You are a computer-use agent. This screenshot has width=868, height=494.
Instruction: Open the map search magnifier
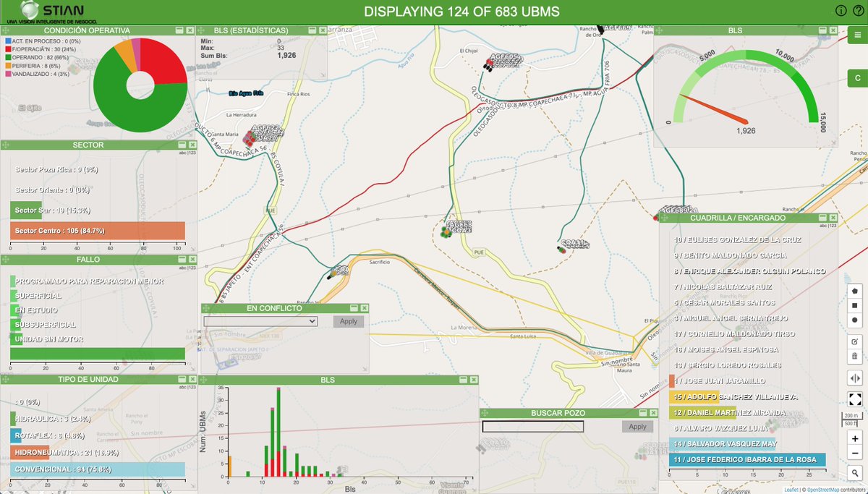[855, 474]
